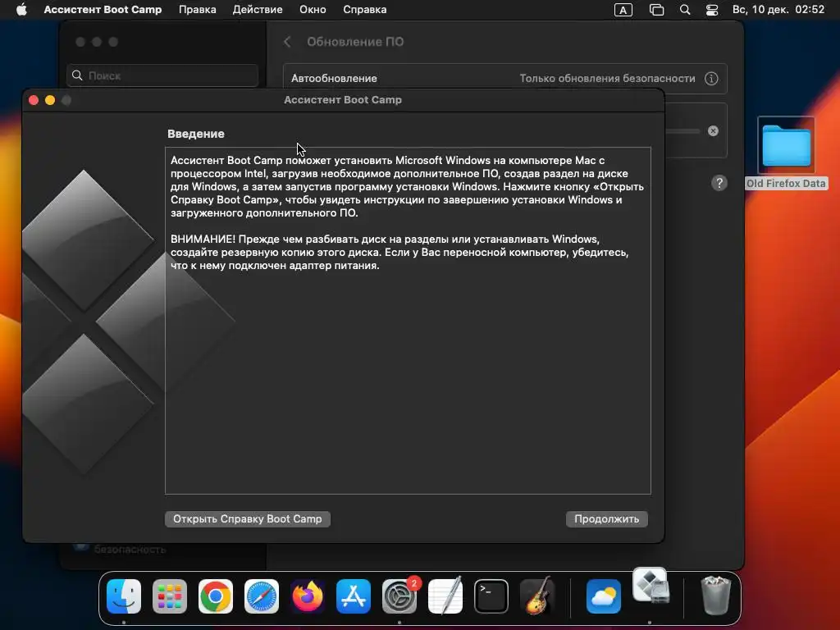Click Продолжить button in Boot Camp Assistant
The image size is (840, 630).
(606, 518)
